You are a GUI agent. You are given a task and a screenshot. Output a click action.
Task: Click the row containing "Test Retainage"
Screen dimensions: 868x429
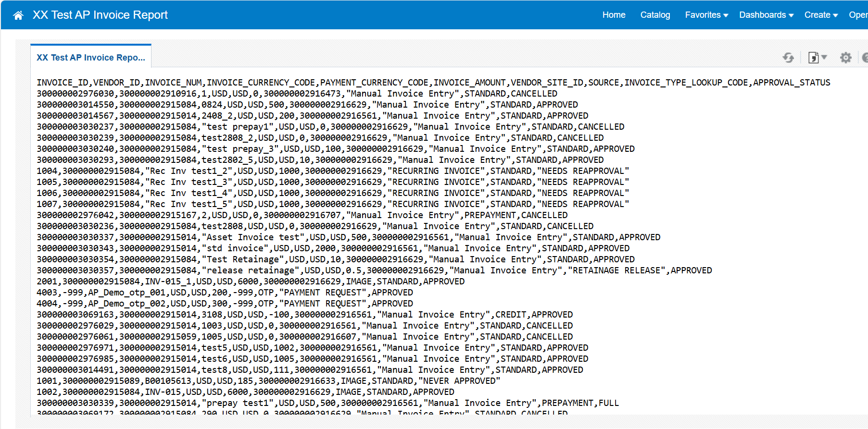click(x=336, y=259)
